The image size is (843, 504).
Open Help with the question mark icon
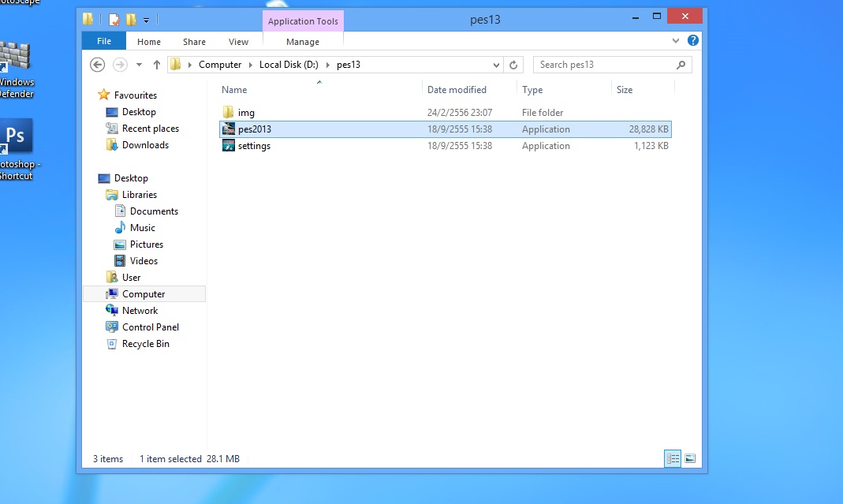click(693, 40)
